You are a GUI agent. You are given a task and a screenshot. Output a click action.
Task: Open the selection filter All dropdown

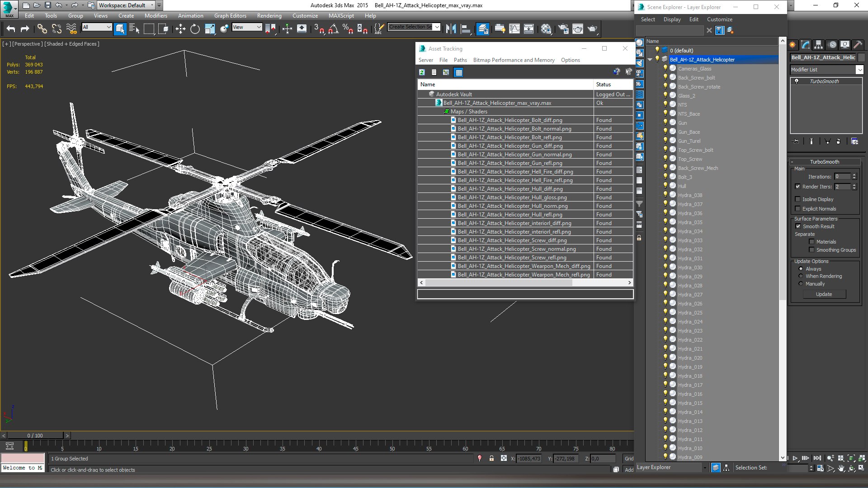(96, 27)
